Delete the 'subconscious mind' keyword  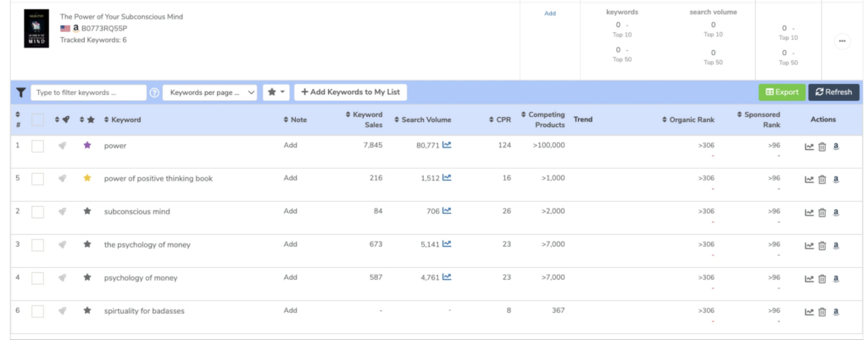(822, 212)
